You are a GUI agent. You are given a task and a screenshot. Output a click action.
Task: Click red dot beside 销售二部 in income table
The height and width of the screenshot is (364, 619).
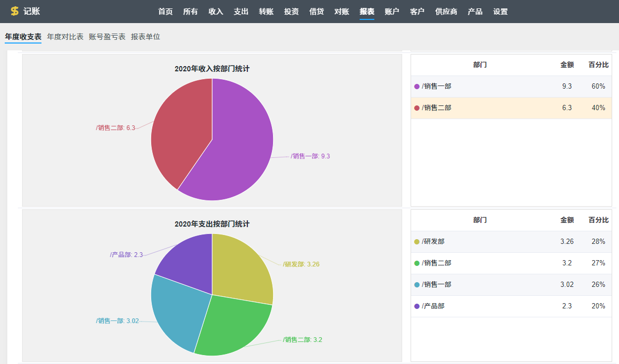coord(416,108)
